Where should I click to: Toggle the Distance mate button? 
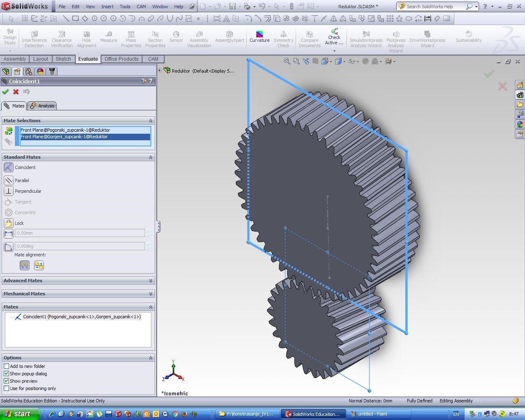[x=8, y=233]
